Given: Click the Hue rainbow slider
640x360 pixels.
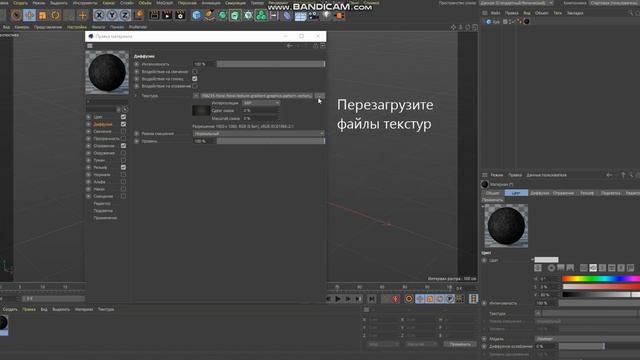Looking at the screenshot, I should point(601,279).
